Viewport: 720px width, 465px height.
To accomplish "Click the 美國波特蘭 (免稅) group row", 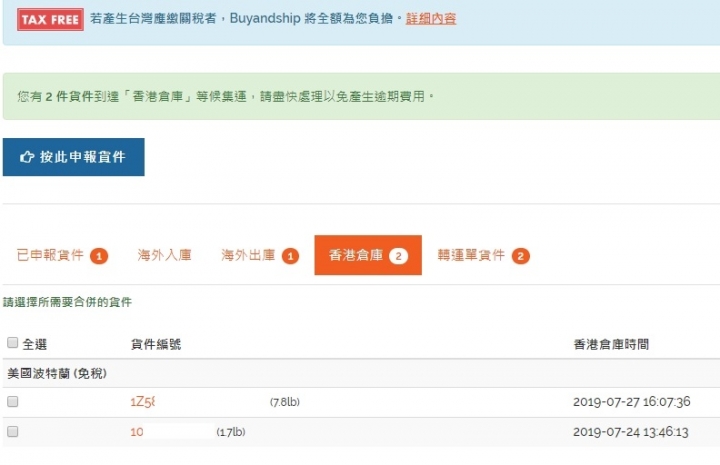I will click(361, 374).
